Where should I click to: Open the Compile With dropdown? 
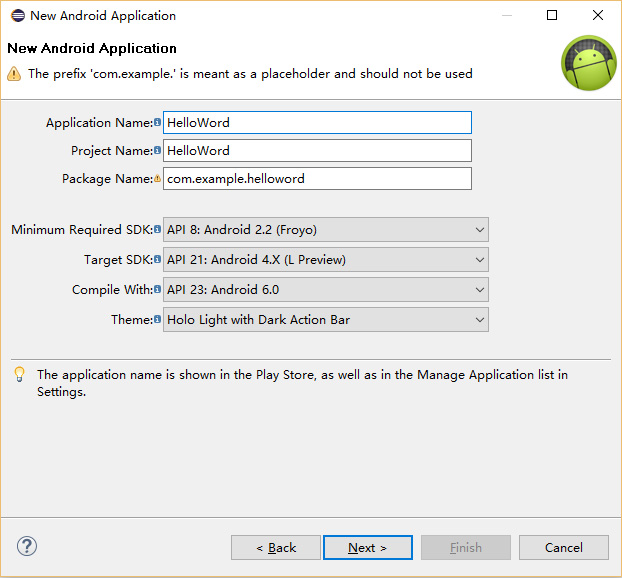pyautogui.click(x=325, y=290)
